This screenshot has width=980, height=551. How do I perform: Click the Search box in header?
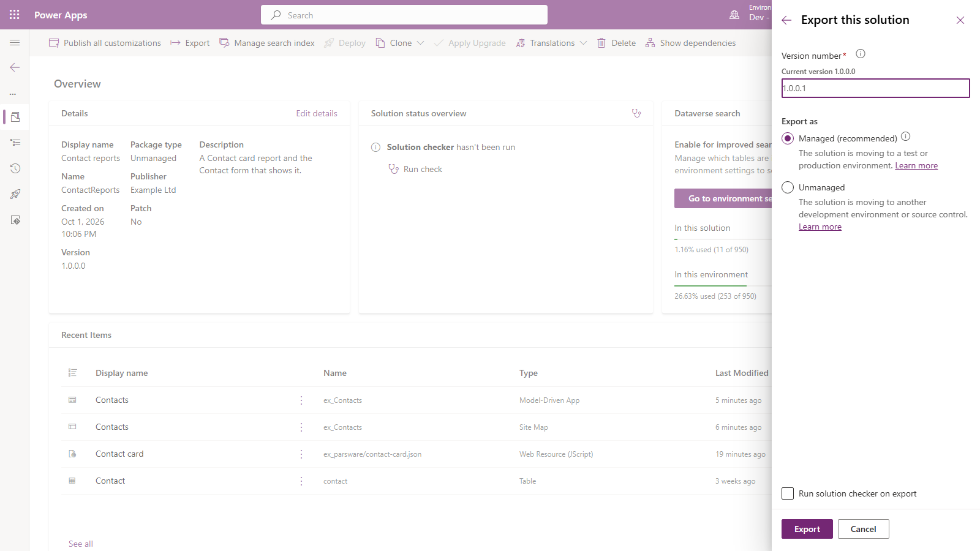(404, 15)
